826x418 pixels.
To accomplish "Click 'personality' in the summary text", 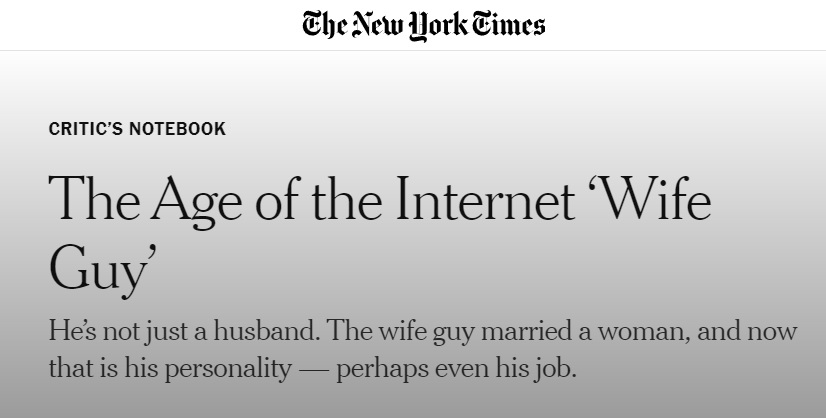I will click(x=228, y=368).
